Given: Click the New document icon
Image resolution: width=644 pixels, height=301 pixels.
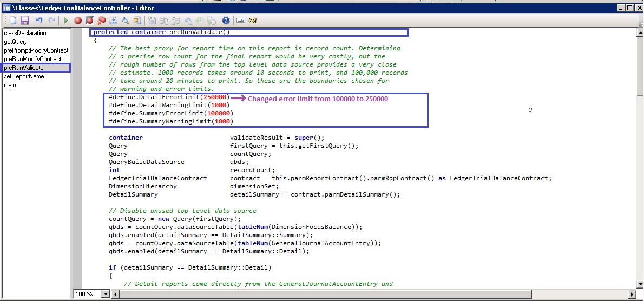Looking at the screenshot, I should click(13, 21).
